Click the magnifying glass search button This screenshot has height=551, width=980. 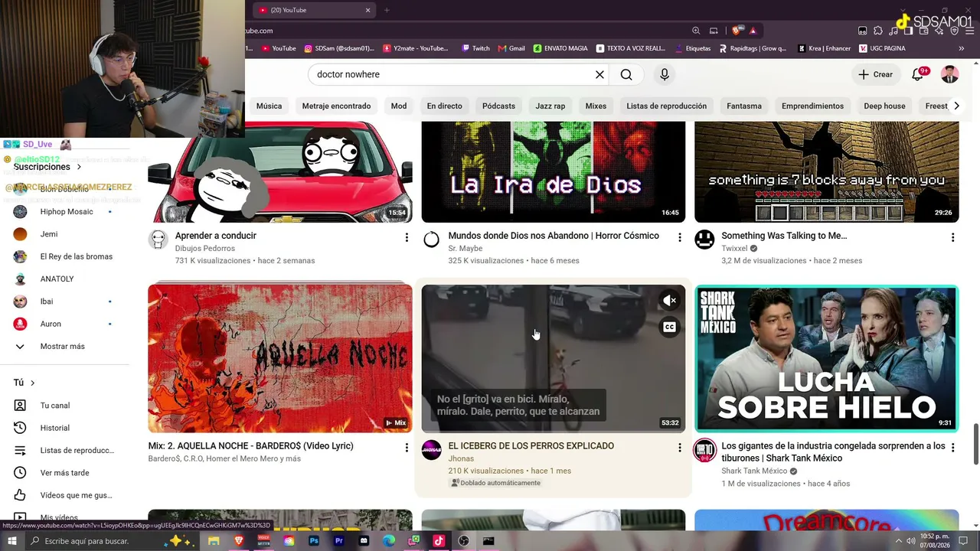click(626, 74)
